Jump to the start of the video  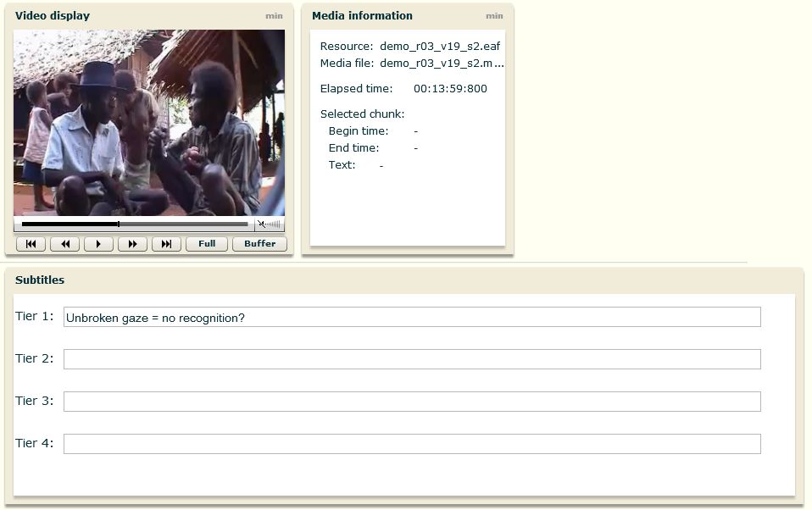(x=31, y=244)
